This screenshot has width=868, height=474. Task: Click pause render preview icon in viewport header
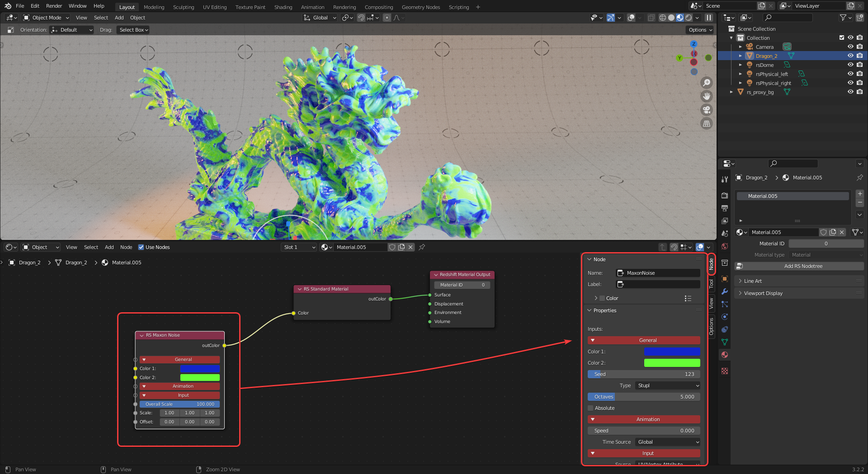click(709, 18)
